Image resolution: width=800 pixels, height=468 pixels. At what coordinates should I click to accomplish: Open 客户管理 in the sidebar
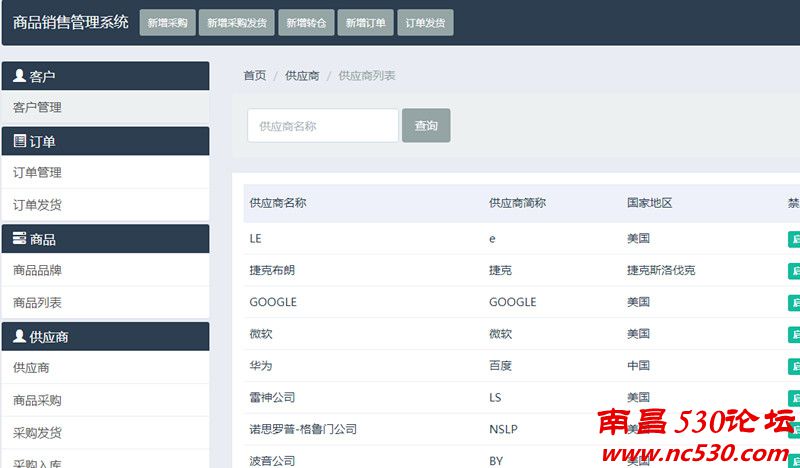pos(38,107)
